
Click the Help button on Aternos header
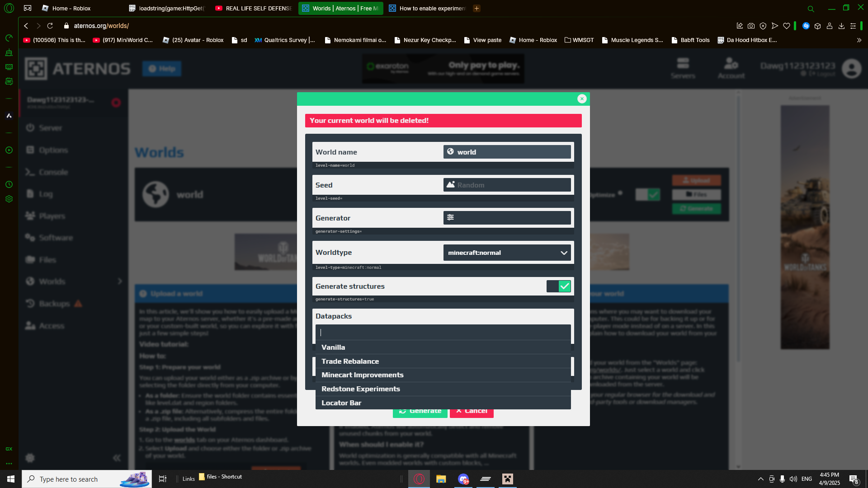[x=162, y=69]
